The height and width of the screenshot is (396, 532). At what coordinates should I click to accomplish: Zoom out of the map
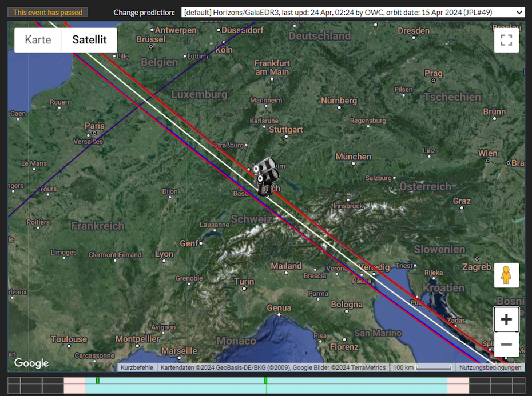point(506,345)
